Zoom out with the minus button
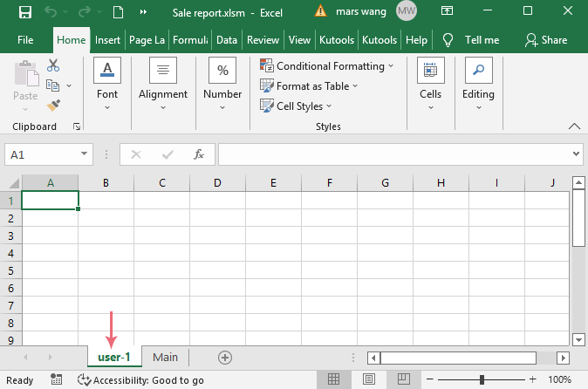 click(x=430, y=379)
